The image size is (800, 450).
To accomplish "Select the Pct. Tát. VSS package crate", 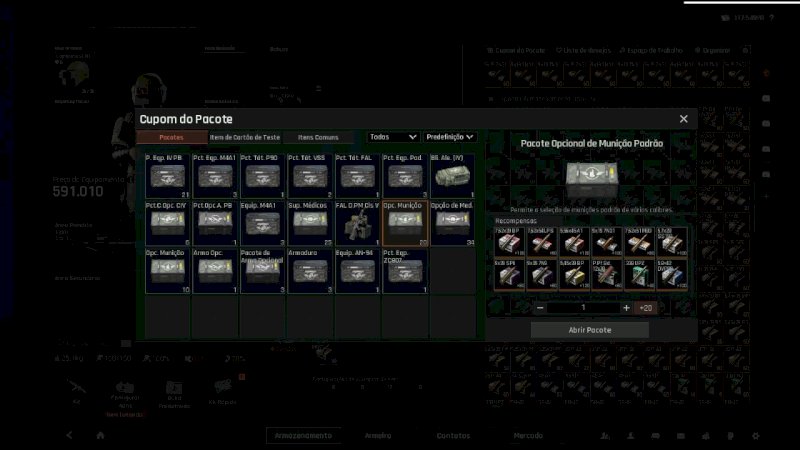I will (310, 176).
